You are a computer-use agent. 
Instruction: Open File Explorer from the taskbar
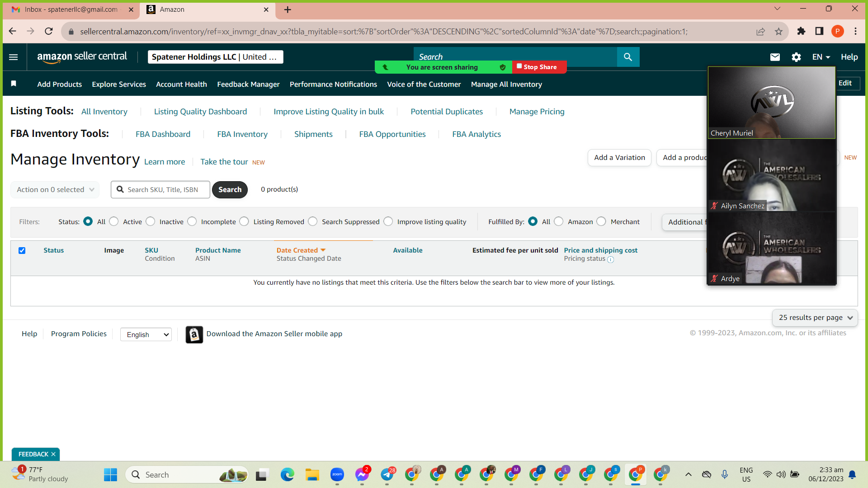click(x=312, y=474)
